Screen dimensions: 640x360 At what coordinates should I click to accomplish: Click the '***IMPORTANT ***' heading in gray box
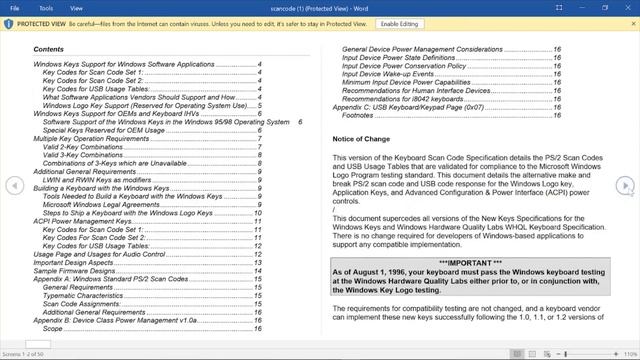tap(471, 263)
